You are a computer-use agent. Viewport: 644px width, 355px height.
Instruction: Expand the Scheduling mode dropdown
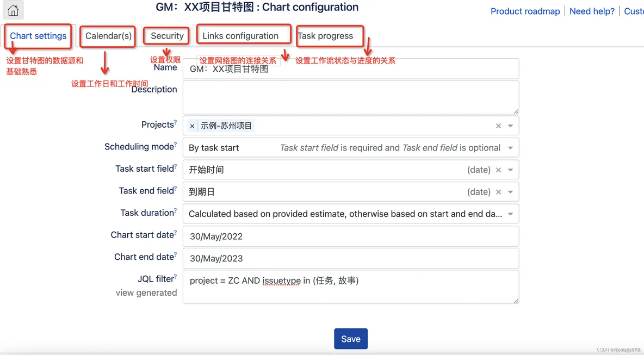tap(511, 148)
